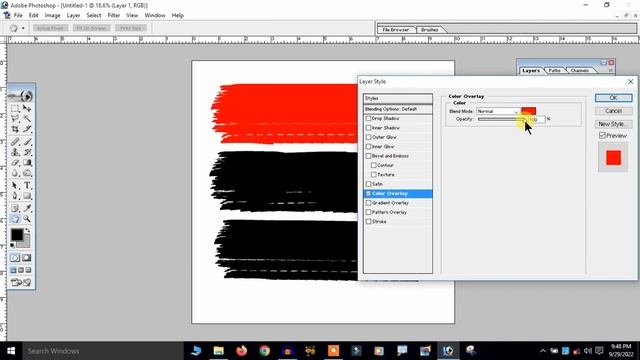Switch to the Paths tab
This screenshot has width=640, height=360.
point(554,71)
